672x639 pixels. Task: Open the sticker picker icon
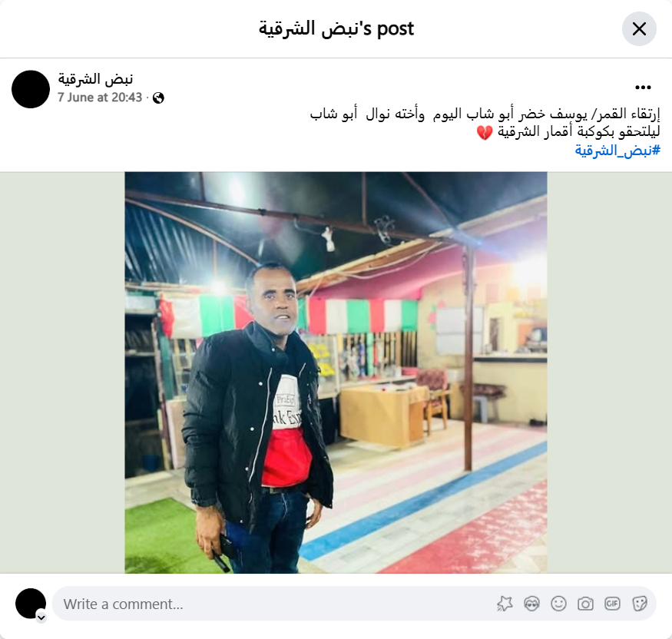[640, 604]
